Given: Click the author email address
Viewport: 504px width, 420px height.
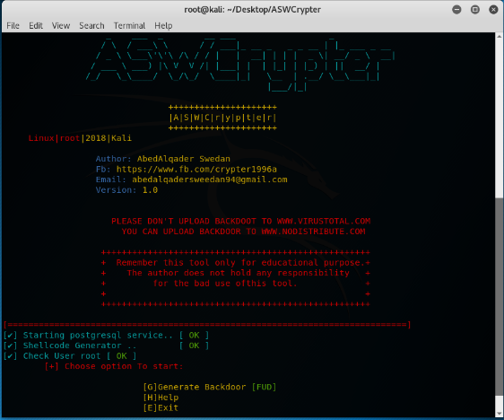Looking at the screenshot, I should tap(210, 179).
